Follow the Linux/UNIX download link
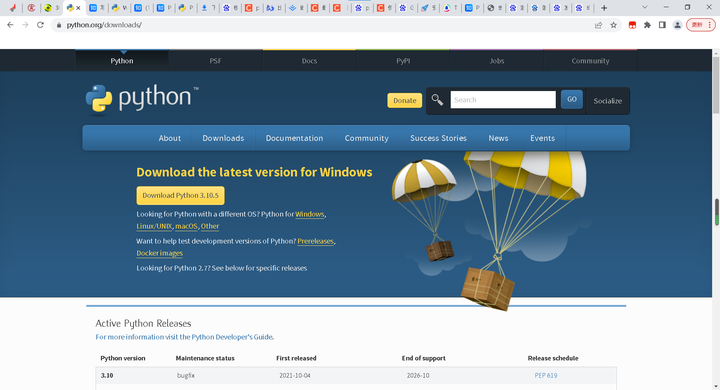 pyautogui.click(x=154, y=226)
